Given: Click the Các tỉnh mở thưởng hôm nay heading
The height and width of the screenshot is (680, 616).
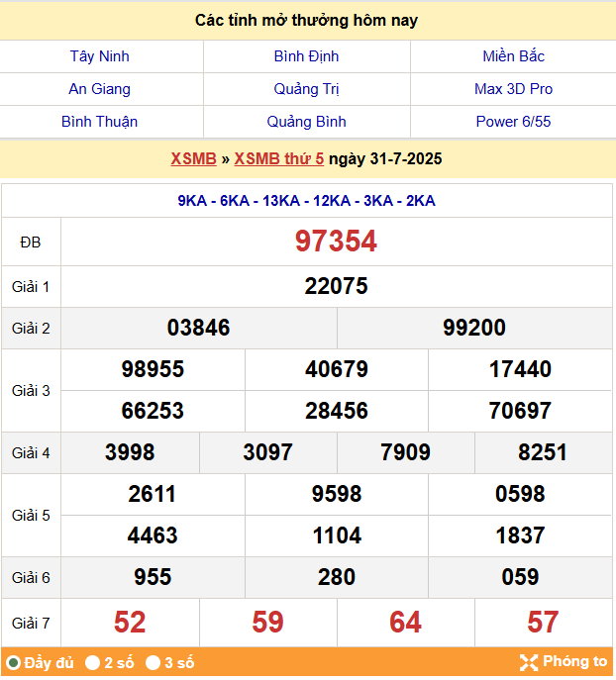Looking at the screenshot, I should click(x=306, y=21).
